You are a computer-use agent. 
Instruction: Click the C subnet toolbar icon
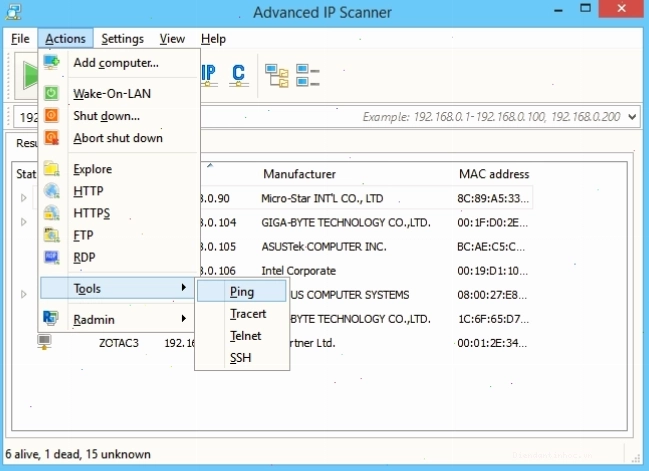tap(238, 75)
